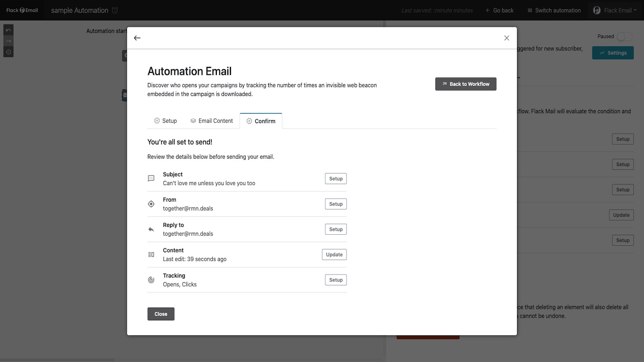
Task: Click the undo icon in left toolbar
Action: point(9,30)
